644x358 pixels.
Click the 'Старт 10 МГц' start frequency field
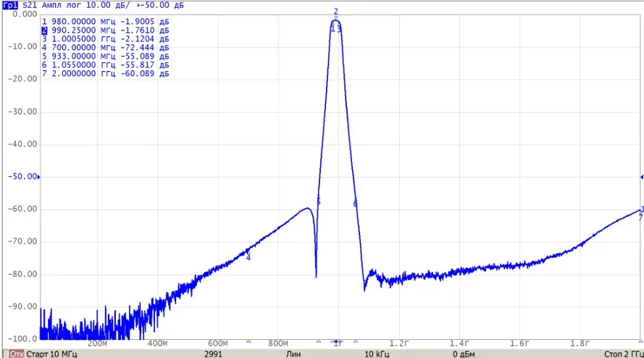click(x=51, y=354)
